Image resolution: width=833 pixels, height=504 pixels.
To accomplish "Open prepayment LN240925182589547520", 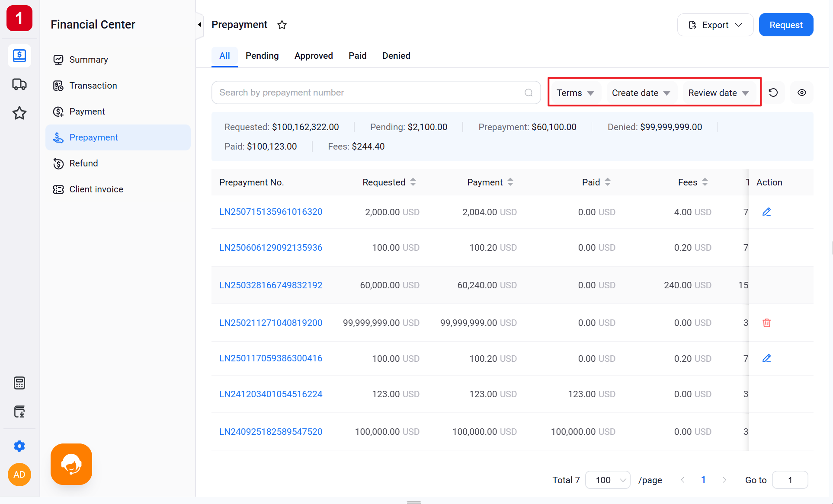I will (x=271, y=432).
